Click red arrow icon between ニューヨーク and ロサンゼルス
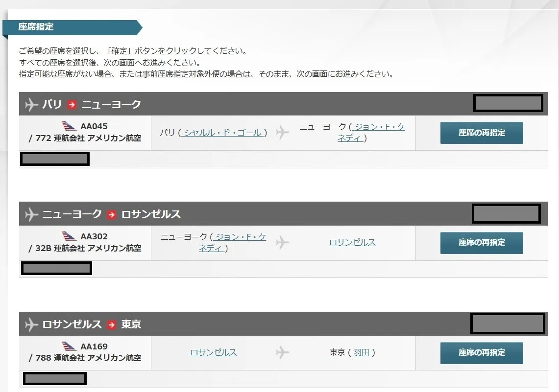 tap(112, 215)
